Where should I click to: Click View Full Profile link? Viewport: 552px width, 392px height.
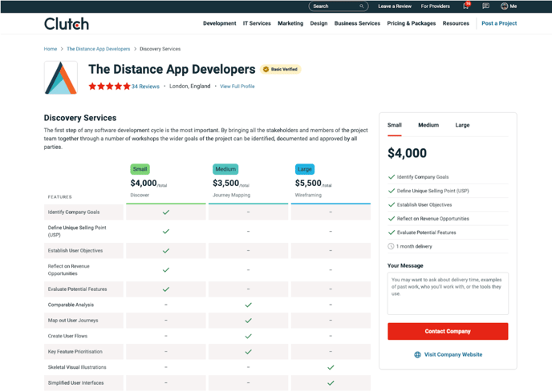tap(237, 87)
